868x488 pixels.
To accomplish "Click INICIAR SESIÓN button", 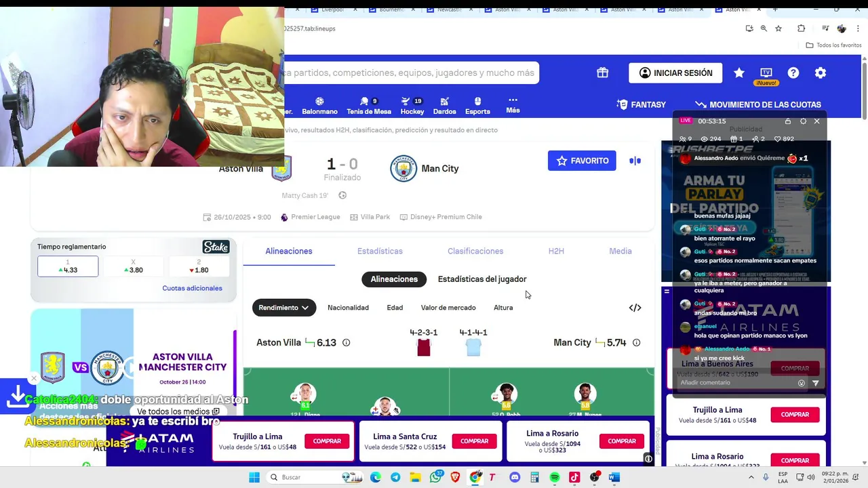I will pyautogui.click(x=675, y=73).
